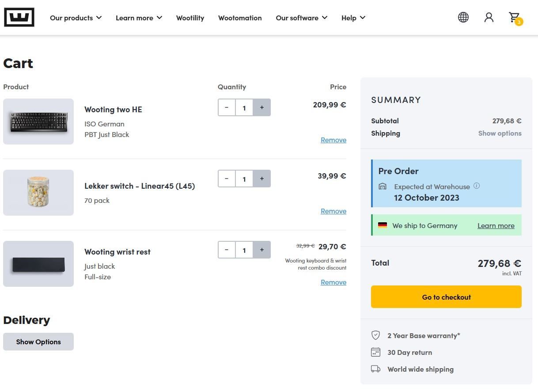The width and height of the screenshot is (538, 392).
Task: Expand the Learn more menu
Action: 139,18
